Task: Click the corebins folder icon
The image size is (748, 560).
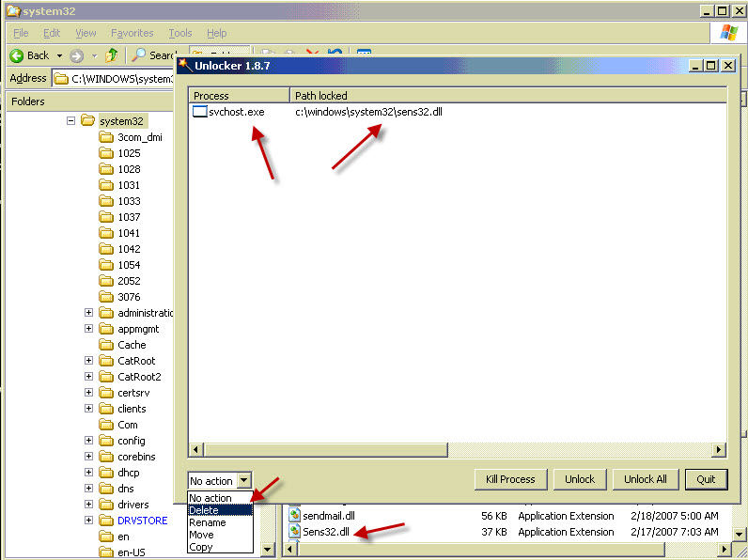Action: pyautogui.click(x=106, y=457)
